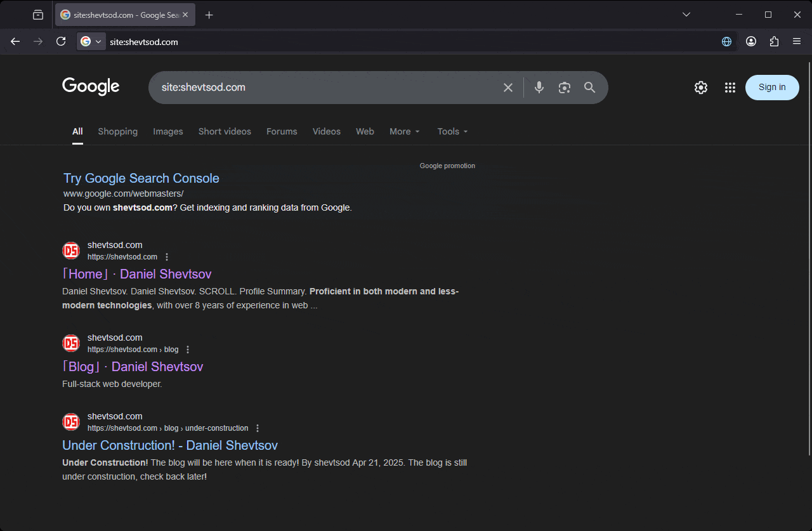
Task: Click the Sign in button
Action: [772, 88]
